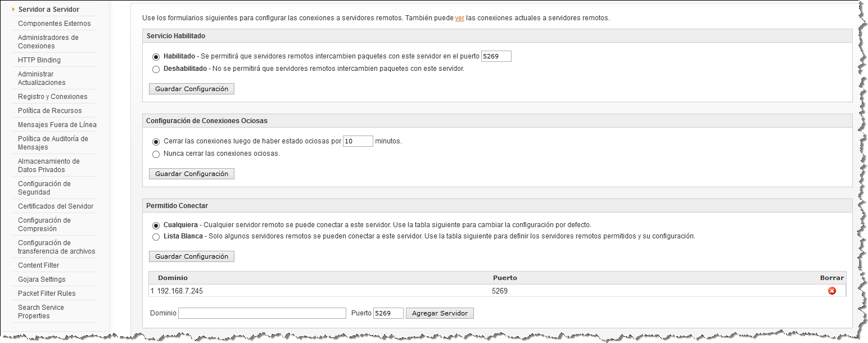868x343 pixels.
Task: Select the Cualquiera radio option
Action: coord(156,225)
